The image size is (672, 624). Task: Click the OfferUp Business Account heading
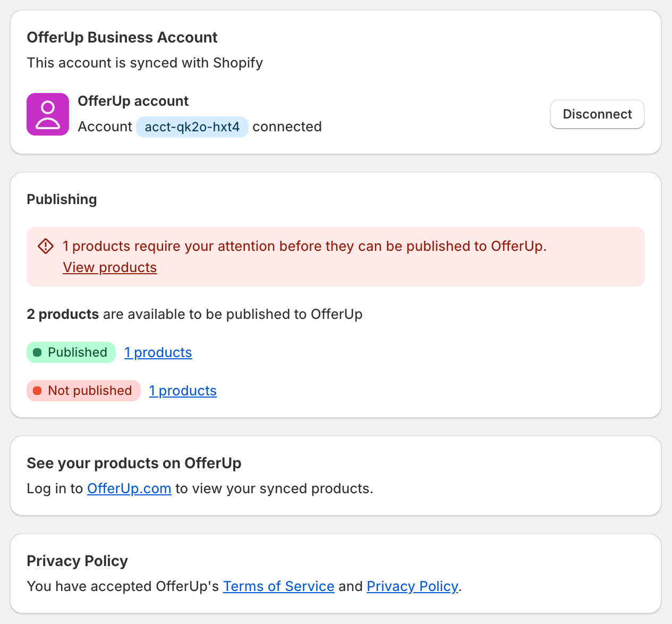click(x=122, y=37)
